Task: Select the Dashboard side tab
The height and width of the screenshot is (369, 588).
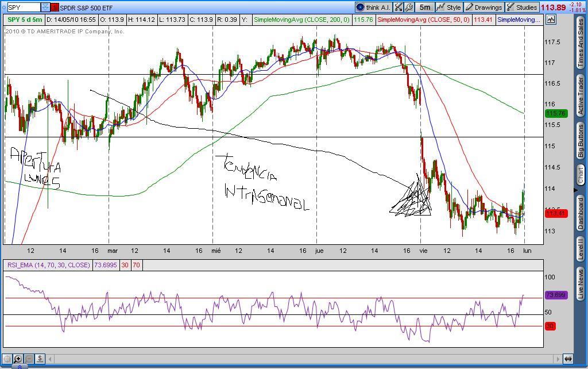Action: click(x=581, y=214)
